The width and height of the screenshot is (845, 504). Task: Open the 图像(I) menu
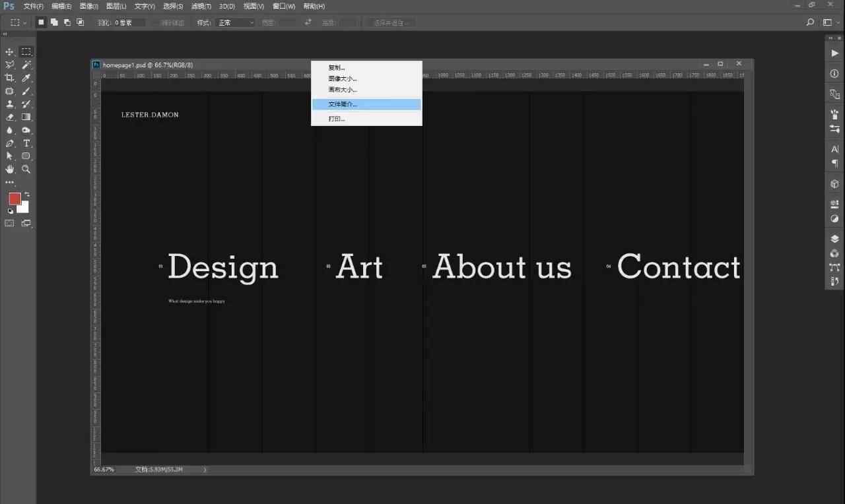pos(89,6)
